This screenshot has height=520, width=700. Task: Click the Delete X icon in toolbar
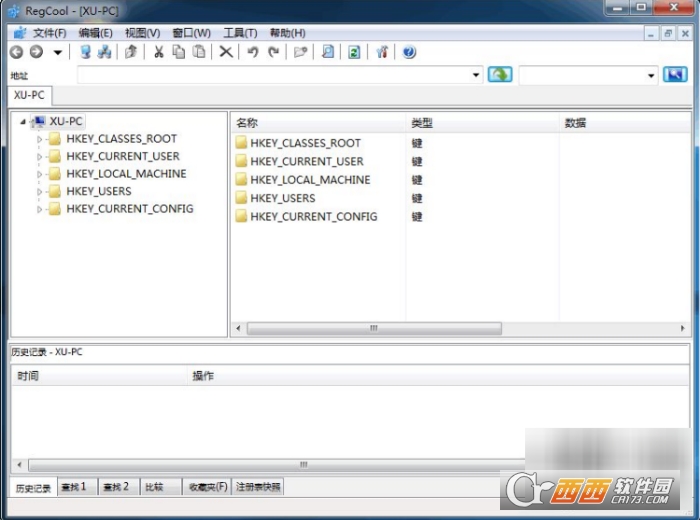226,52
